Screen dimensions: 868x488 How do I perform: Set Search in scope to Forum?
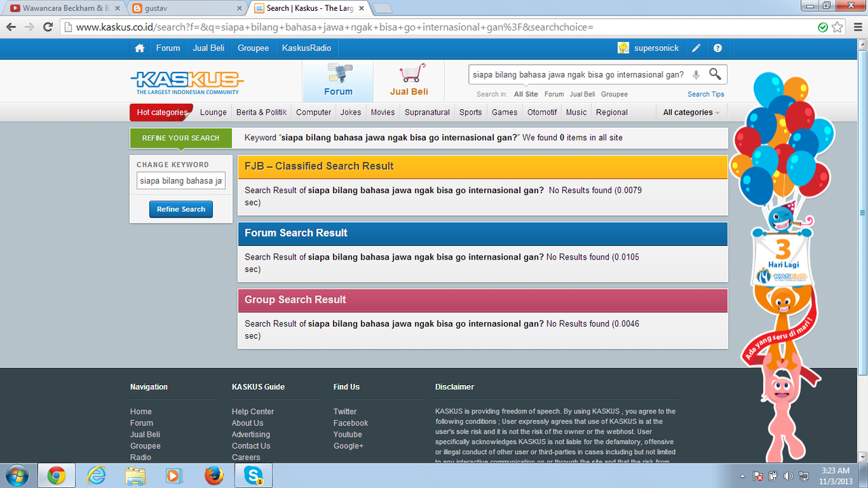(554, 94)
